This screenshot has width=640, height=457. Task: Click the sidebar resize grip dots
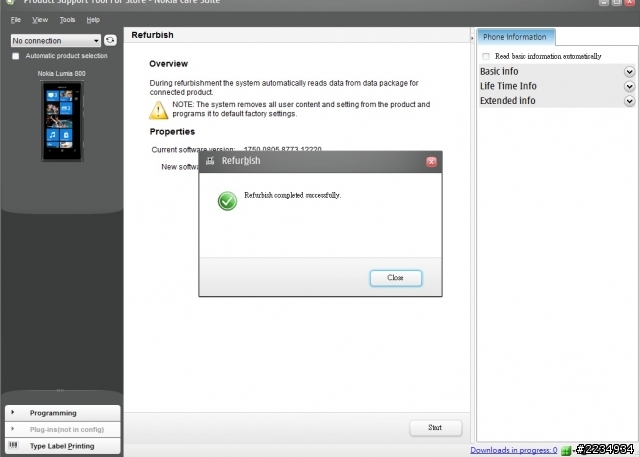tap(60, 390)
